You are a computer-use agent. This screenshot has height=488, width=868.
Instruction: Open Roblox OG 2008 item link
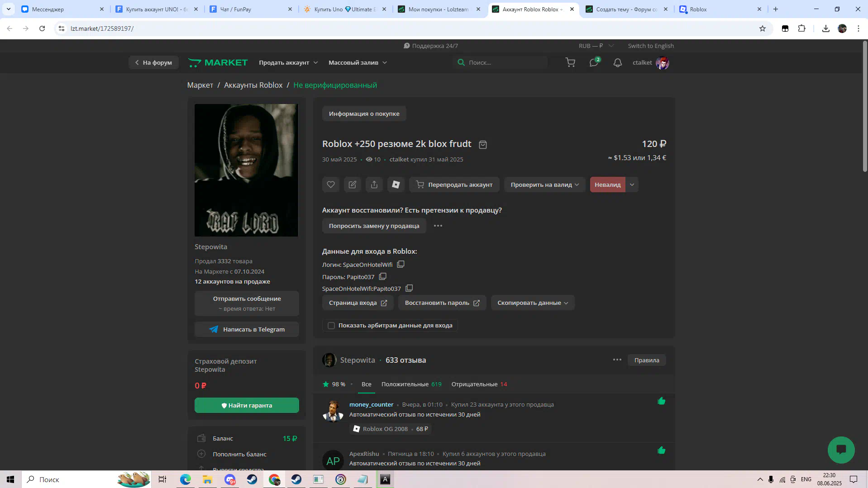click(x=385, y=429)
